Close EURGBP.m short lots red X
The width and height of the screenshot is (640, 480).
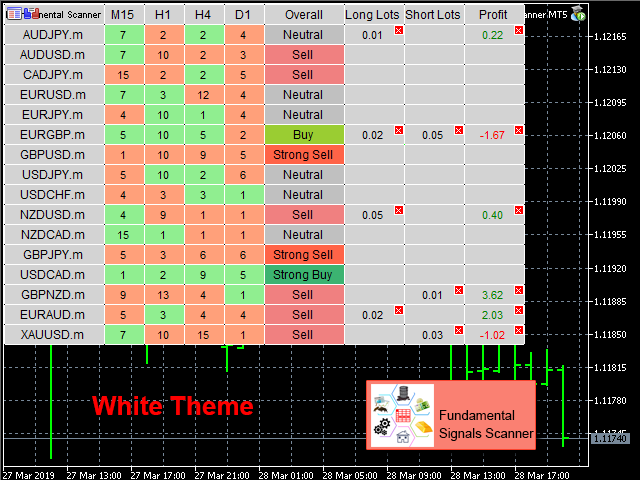pyautogui.click(x=459, y=130)
